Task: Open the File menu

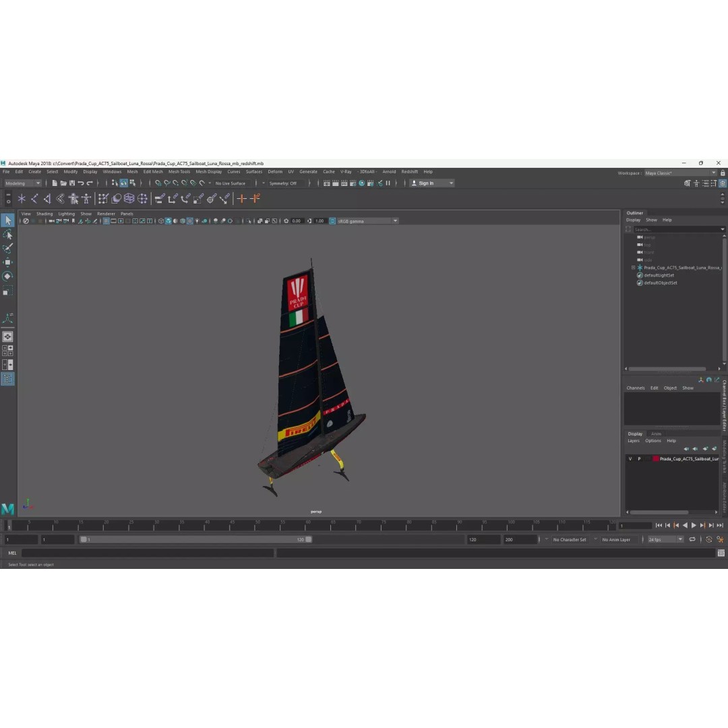Action: (6, 171)
